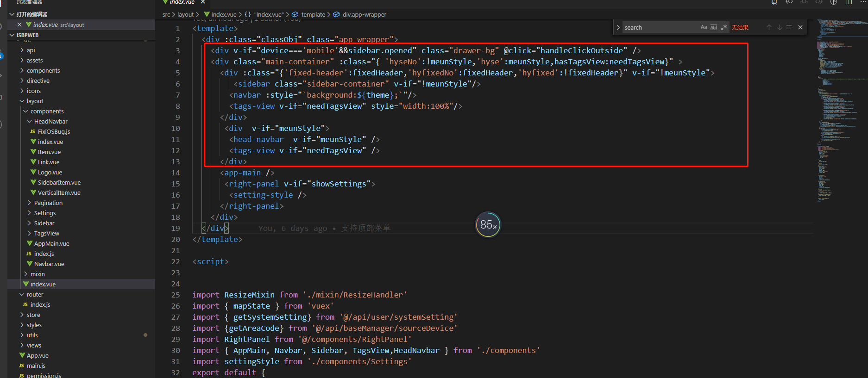The width and height of the screenshot is (868, 378).
Task: Collapse the router folder
Action: (22, 294)
